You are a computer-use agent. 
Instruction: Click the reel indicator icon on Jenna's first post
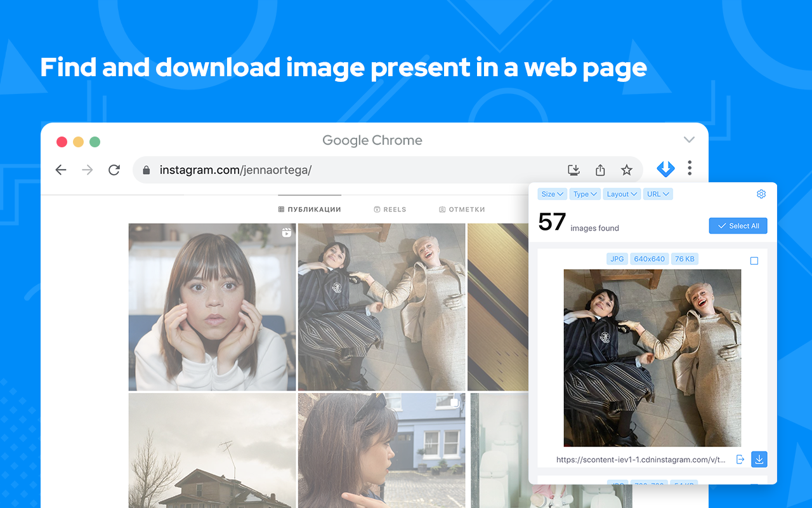[287, 234]
